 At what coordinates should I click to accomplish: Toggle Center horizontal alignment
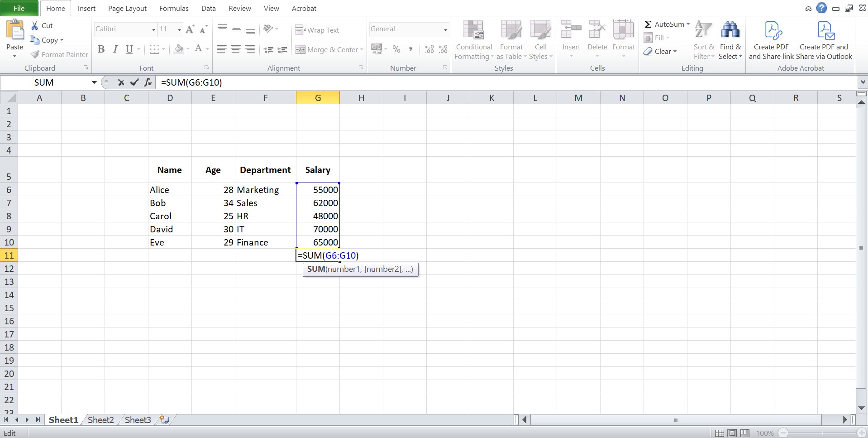236,49
